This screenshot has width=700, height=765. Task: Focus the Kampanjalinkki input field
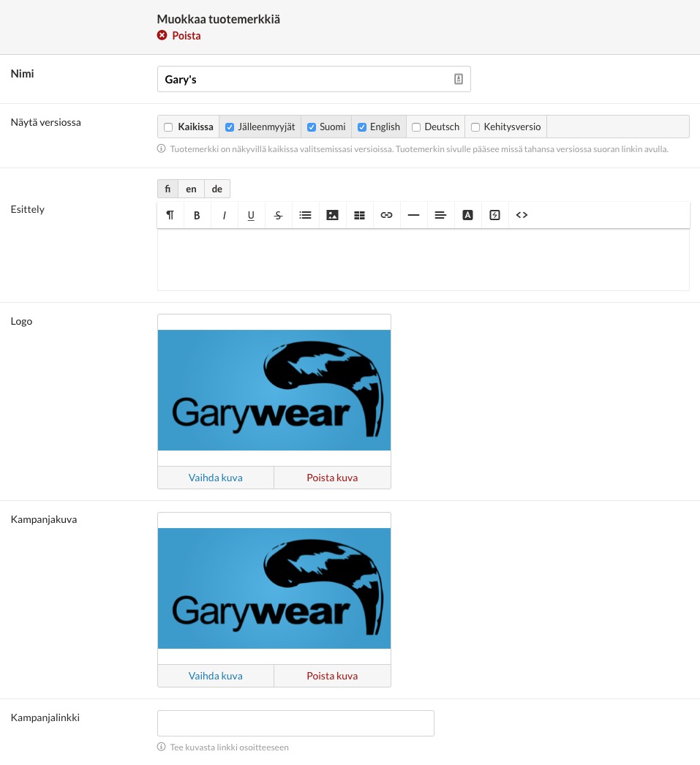pyautogui.click(x=296, y=723)
